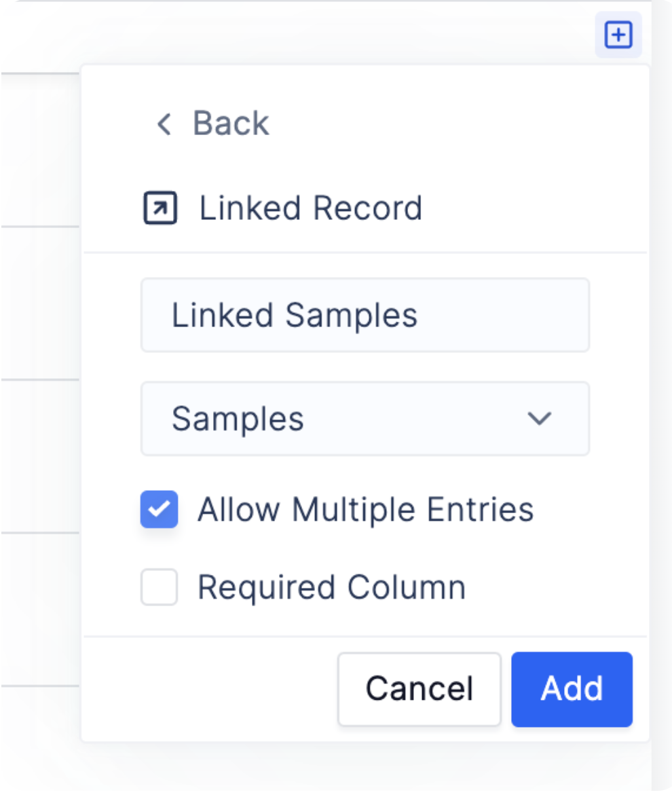Click the Linked Record arrow-box icon
Screen dimensions: 672x801
coord(160,208)
